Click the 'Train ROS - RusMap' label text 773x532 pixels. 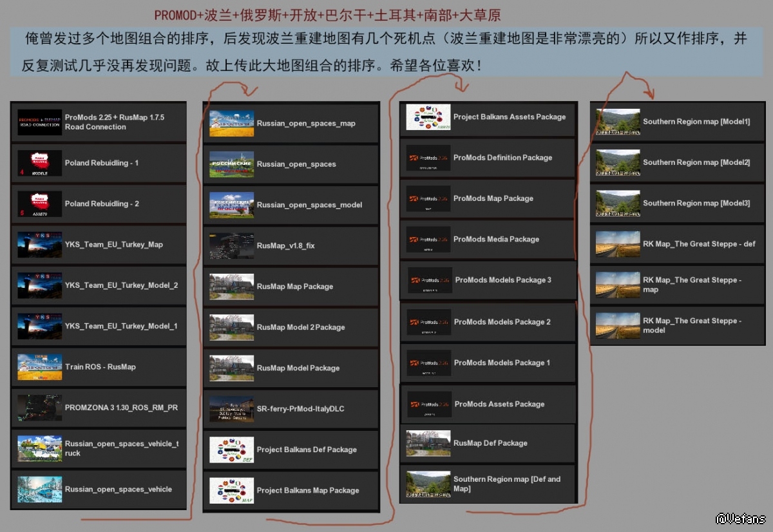(100, 367)
